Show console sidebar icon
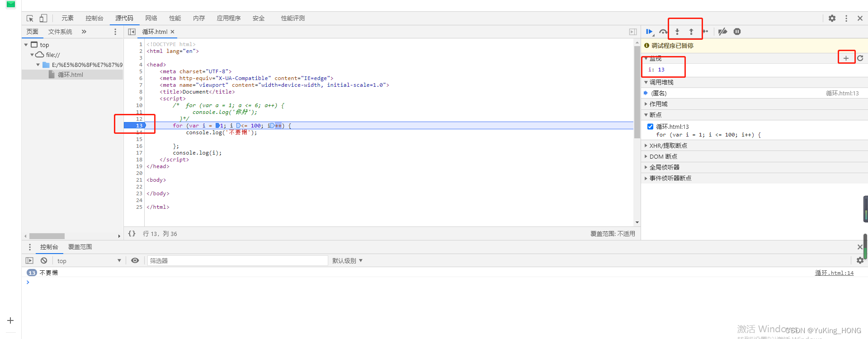This screenshot has height=339, width=868. (29, 261)
